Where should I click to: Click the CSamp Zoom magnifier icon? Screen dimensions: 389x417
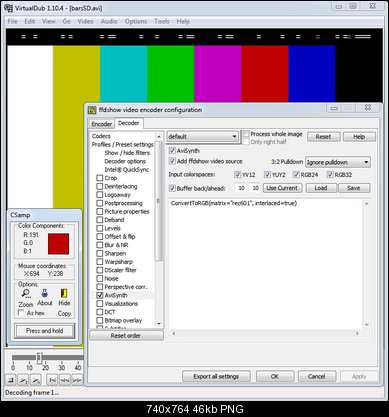click(x=26, y=293)
